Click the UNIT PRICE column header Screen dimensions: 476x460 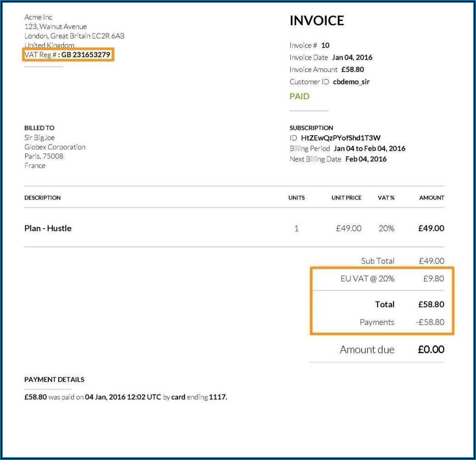346,198
